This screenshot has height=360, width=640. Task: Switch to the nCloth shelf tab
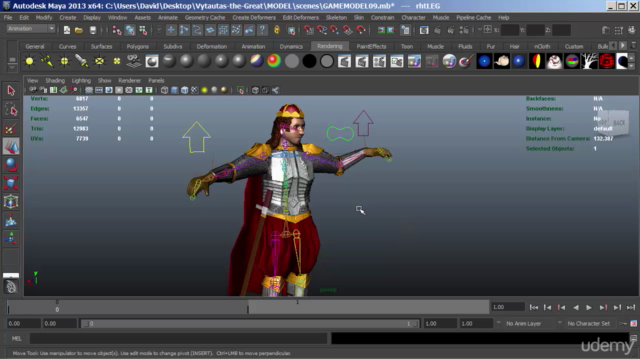coord(542,47)
